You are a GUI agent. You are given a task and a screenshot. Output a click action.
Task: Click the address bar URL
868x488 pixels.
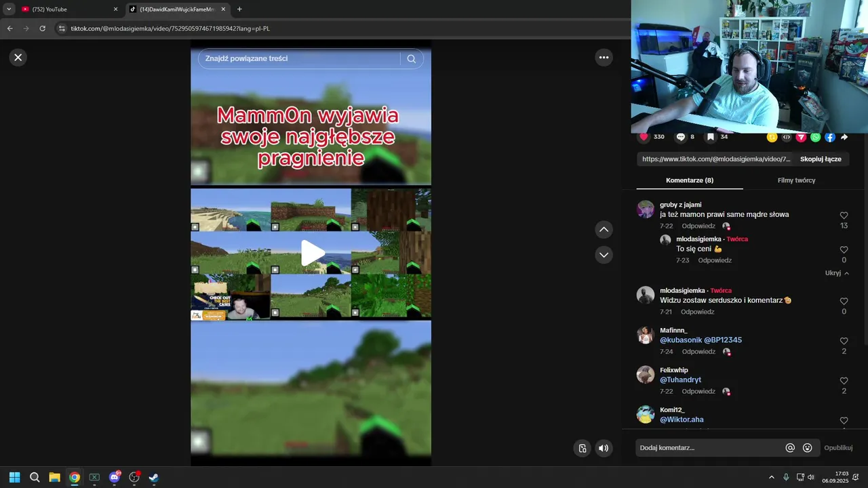170,28
